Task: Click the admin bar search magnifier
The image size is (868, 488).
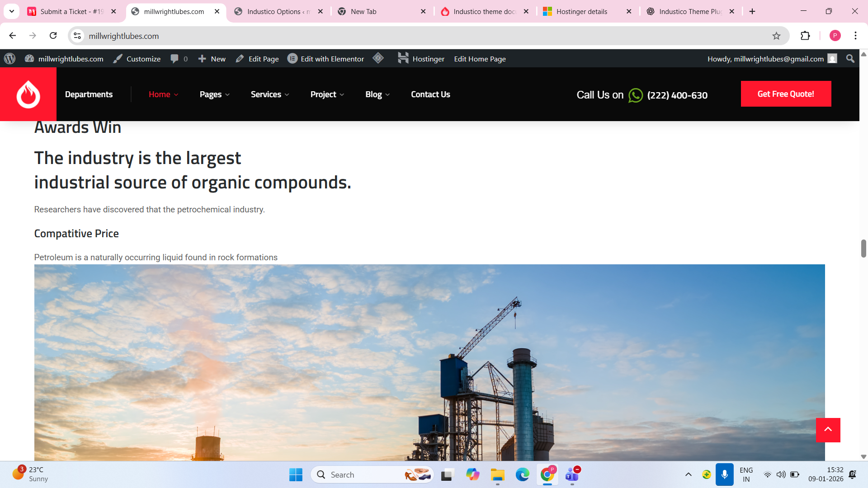Action: pyautogui.click(x=850, y=59)
